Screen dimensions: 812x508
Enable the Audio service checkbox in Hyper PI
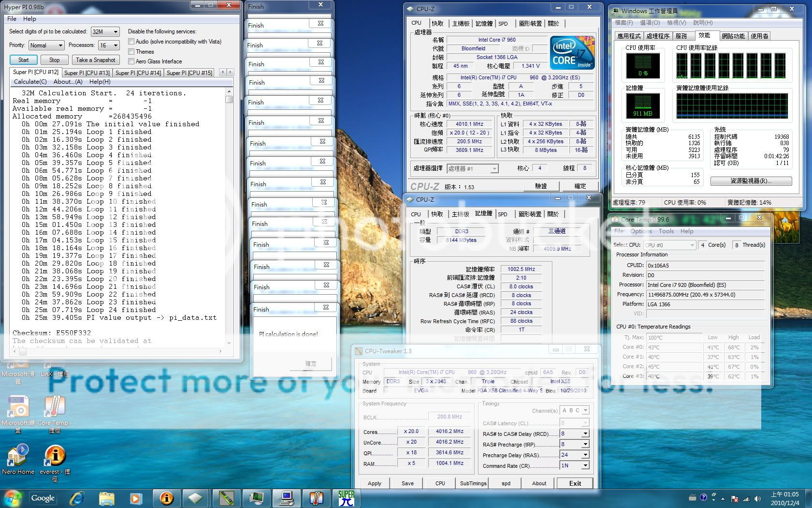[x=131, y=42]
